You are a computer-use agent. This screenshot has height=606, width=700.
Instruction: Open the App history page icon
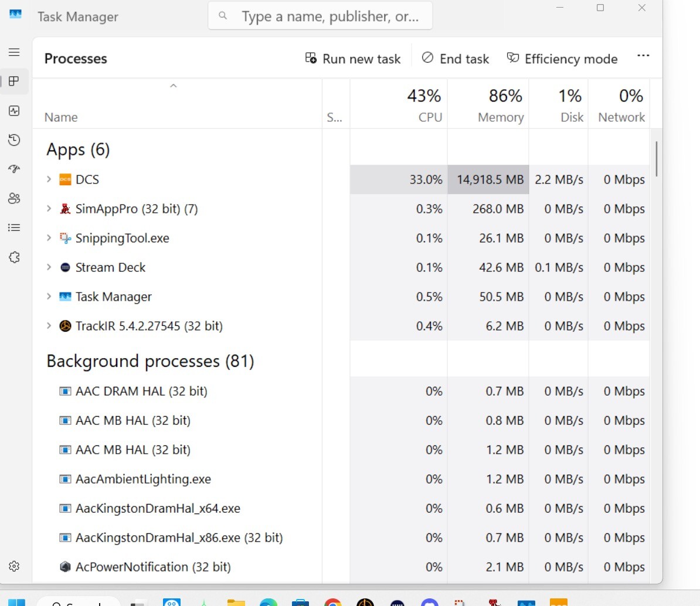coord(14,140)
